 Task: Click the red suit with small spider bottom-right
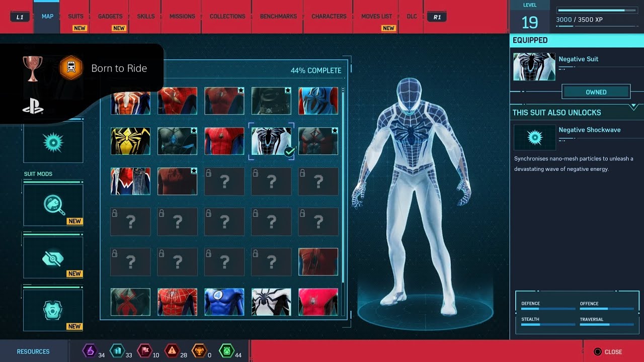click(x=318, y=302)
